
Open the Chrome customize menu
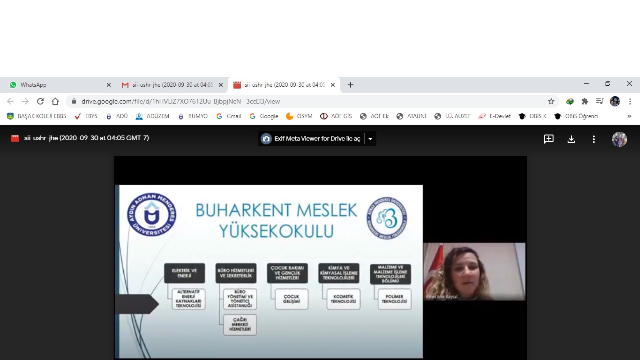(x=630, y=101)
